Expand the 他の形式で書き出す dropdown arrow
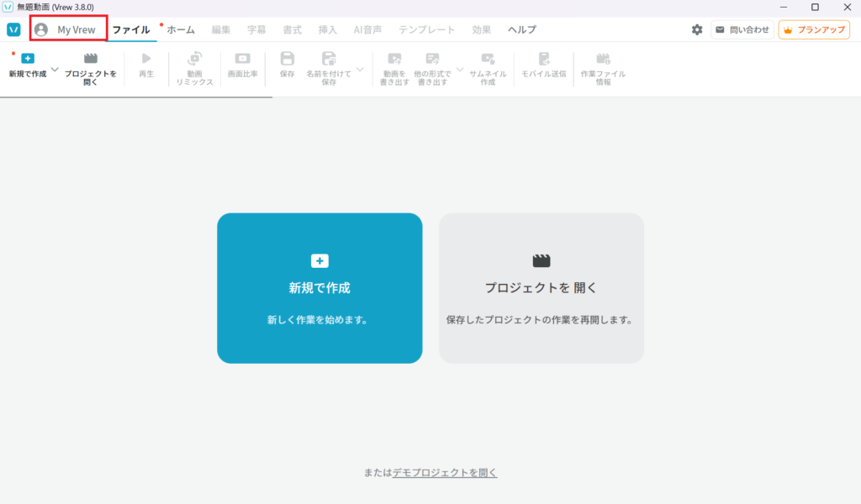 pyautogui.click(x=459, y=69)
